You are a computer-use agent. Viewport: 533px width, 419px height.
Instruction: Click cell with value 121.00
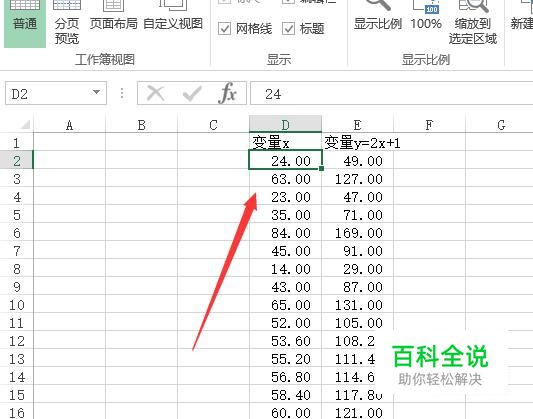(x=357, y=412)
